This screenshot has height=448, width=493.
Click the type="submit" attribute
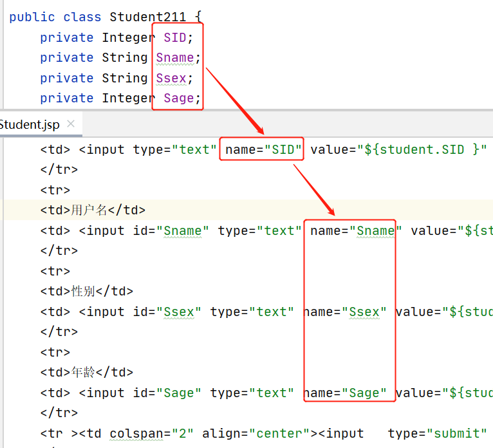coord(437,434)
